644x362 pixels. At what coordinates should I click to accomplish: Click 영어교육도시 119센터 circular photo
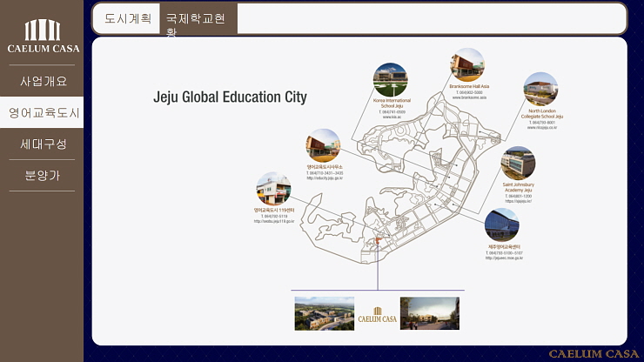(273, 189)
